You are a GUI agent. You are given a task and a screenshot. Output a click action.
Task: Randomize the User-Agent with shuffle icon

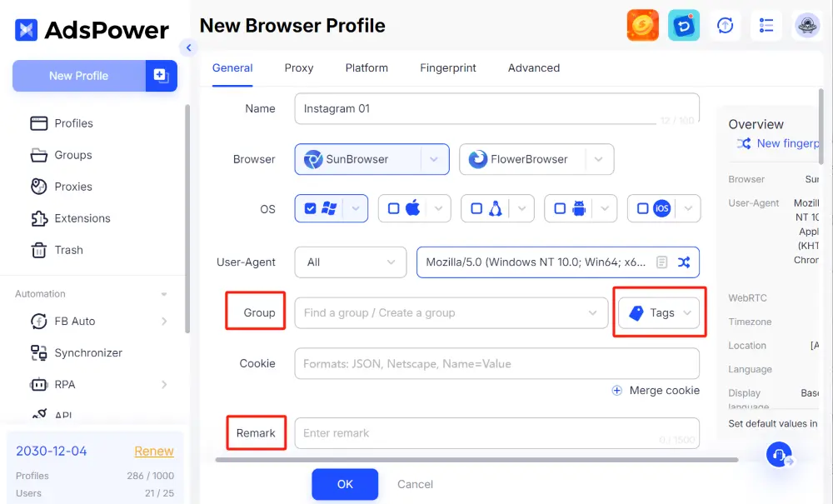click(x=684, y=262)
